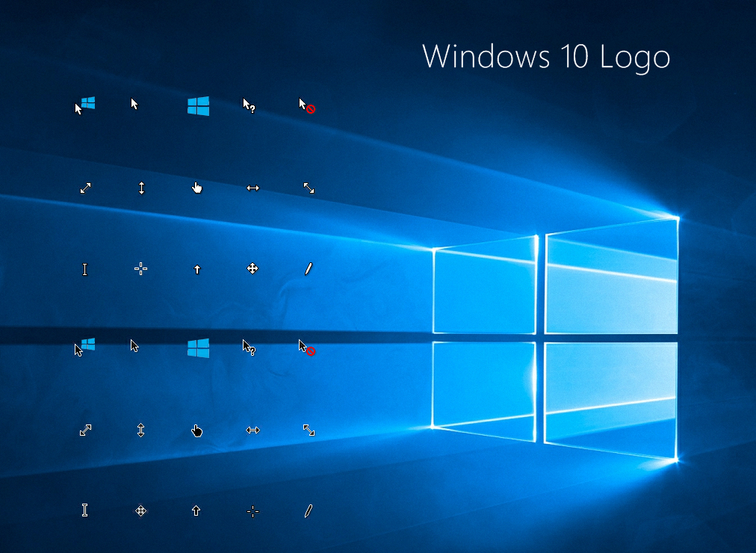Click the text select I-beam cursor
Viewport: 756px width, 553px height.
84,268
